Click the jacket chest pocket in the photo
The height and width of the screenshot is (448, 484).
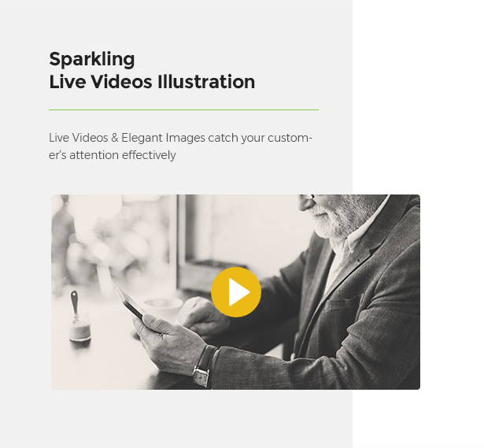click(x=344, y=304)
